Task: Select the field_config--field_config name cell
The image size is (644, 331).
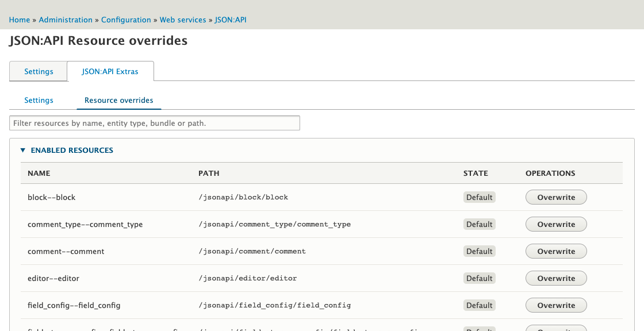Action: [74, 306]
